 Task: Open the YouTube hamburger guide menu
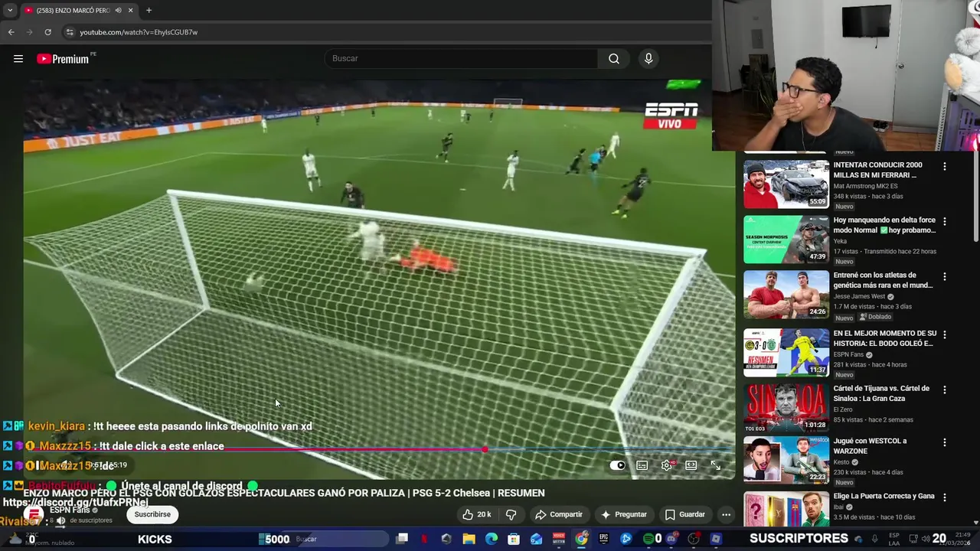click(x=18, y=59)
